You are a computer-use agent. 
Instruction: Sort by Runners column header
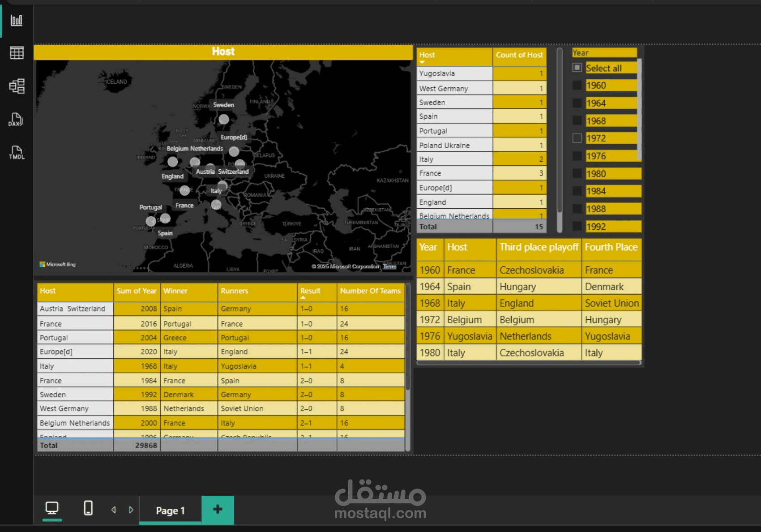pos(257,292)
